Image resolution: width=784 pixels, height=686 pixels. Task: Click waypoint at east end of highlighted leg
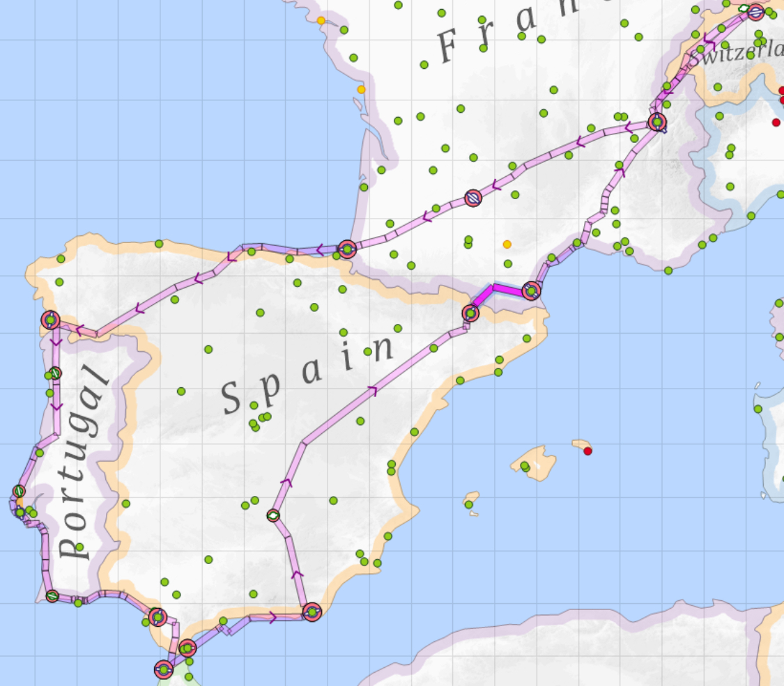(531, 290)
